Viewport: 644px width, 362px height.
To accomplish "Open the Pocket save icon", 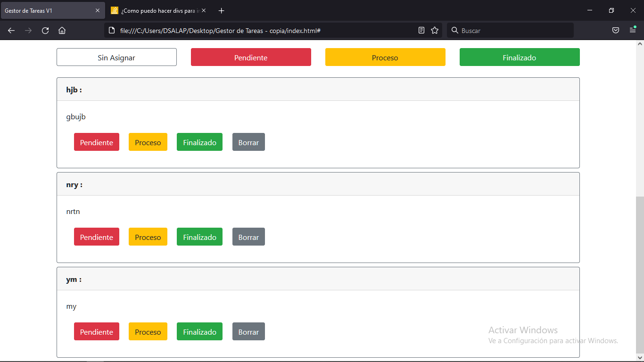I will pyautogui.click(x=616, y=31).
